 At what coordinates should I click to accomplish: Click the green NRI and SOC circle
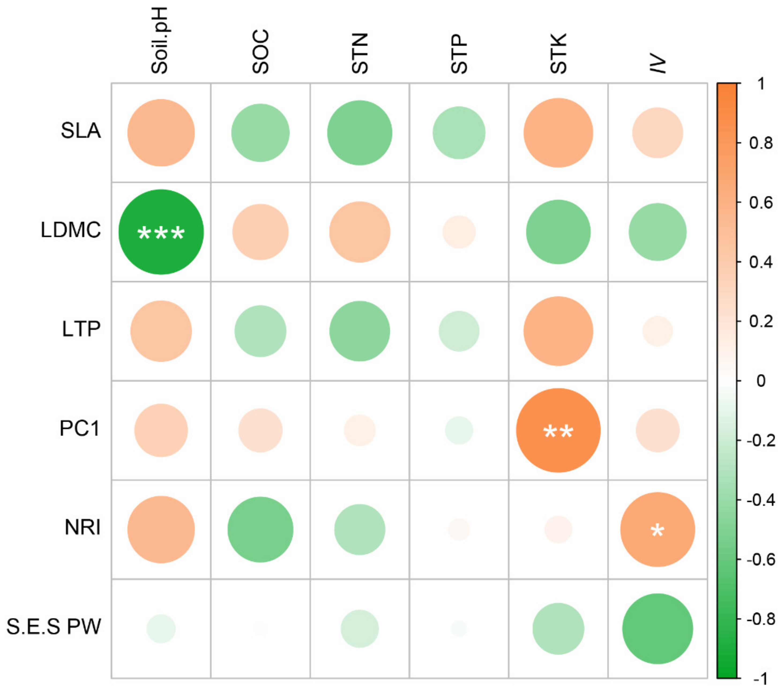pos(260,530)
